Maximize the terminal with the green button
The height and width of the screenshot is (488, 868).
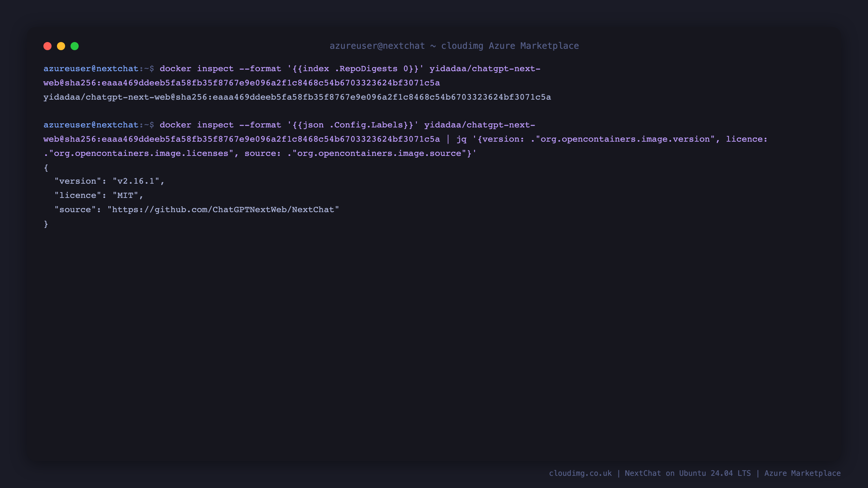[x=75, y=46]
